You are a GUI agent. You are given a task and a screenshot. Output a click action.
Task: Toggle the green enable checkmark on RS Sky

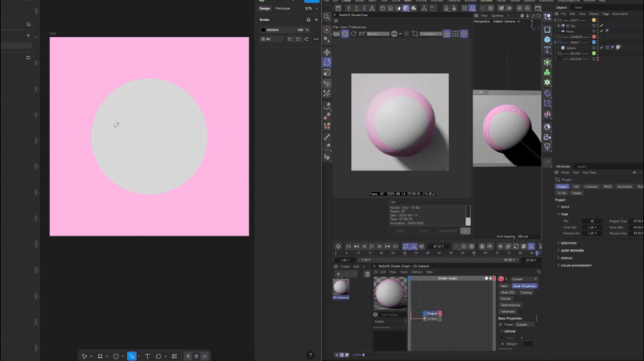(x=601, y=26)
